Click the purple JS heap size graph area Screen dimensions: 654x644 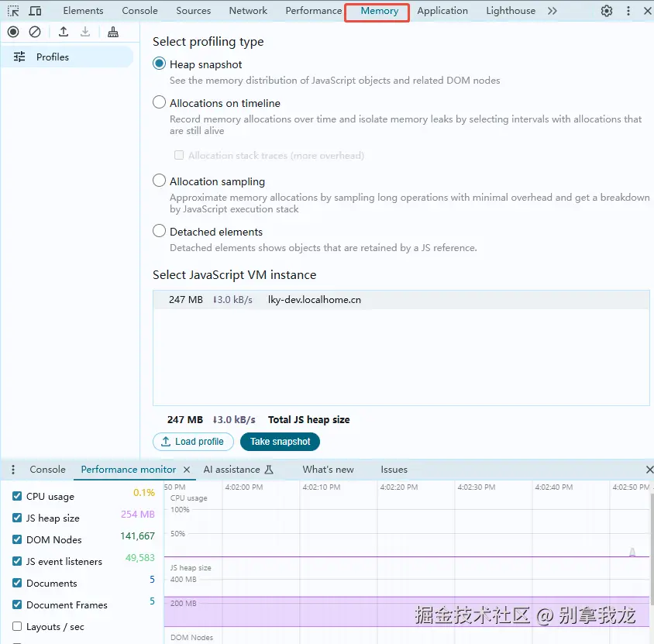(x=407, y=611)
